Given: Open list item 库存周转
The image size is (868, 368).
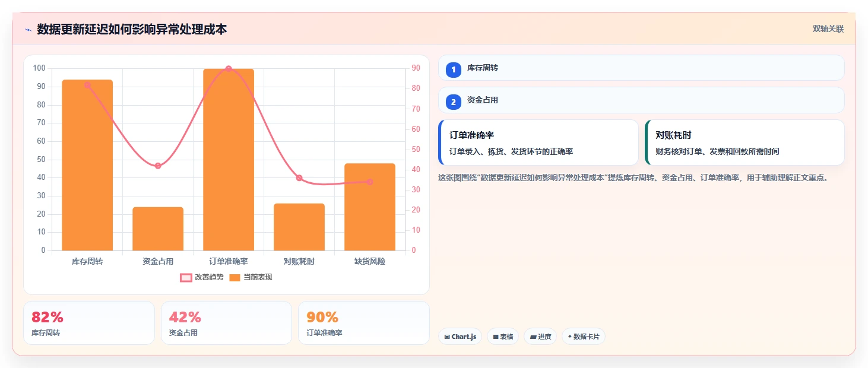Looking at the screenshot, I should click(641, 68).
